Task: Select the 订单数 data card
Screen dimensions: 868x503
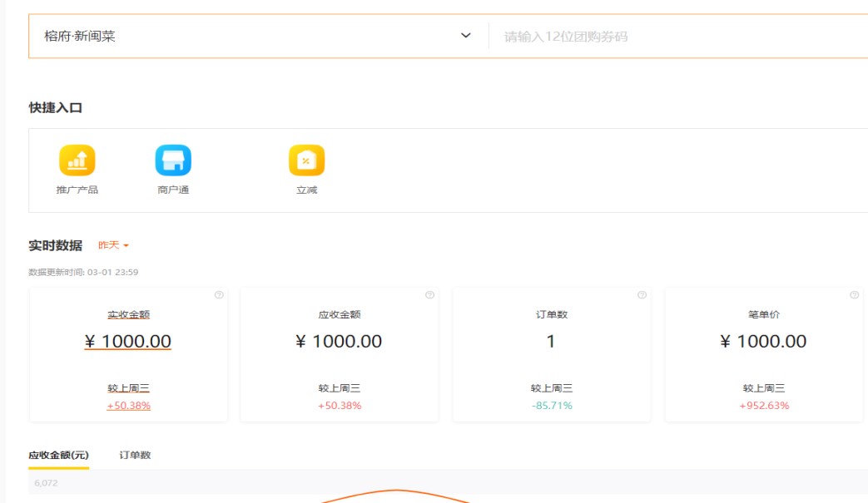Action: coord(551,355)
